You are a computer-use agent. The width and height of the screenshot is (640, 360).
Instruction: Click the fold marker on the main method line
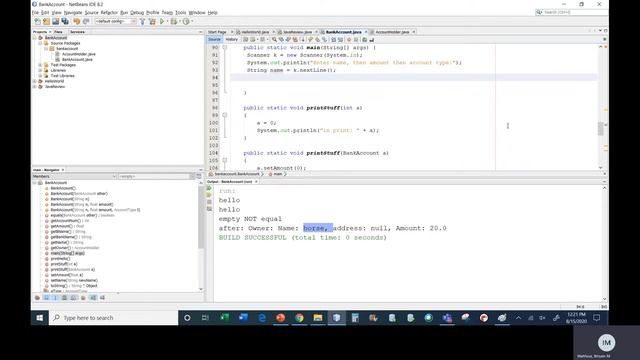coord(224,47)
